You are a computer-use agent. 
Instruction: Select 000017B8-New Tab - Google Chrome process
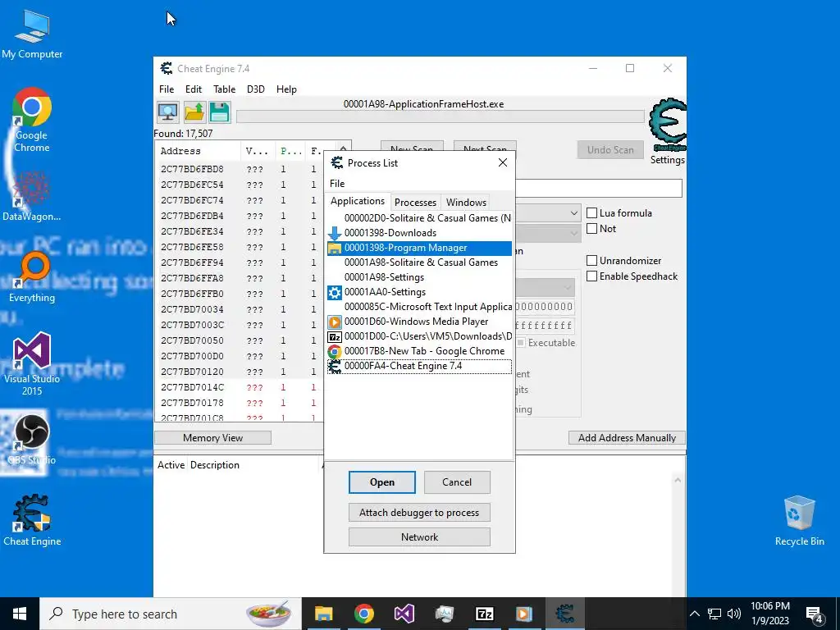(419, 351)
